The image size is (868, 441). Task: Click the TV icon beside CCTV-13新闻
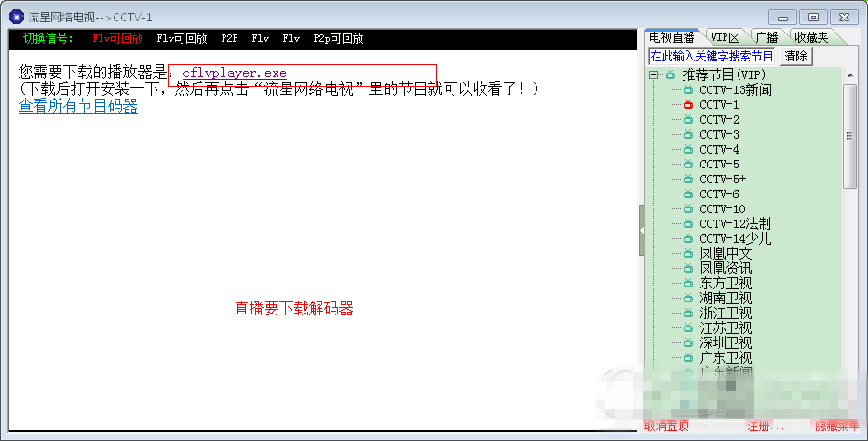click(x=688, y=89)
